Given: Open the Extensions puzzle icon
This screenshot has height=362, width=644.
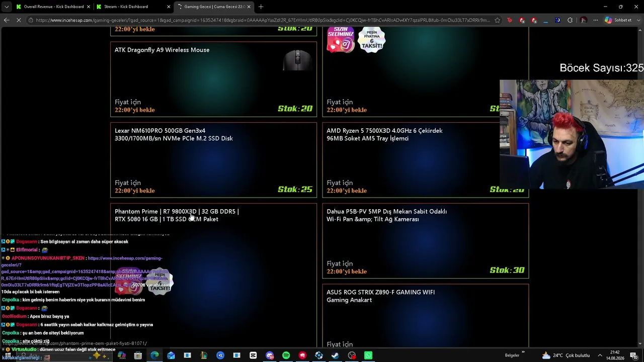Looking at the screenshot, I should [570, 20].
